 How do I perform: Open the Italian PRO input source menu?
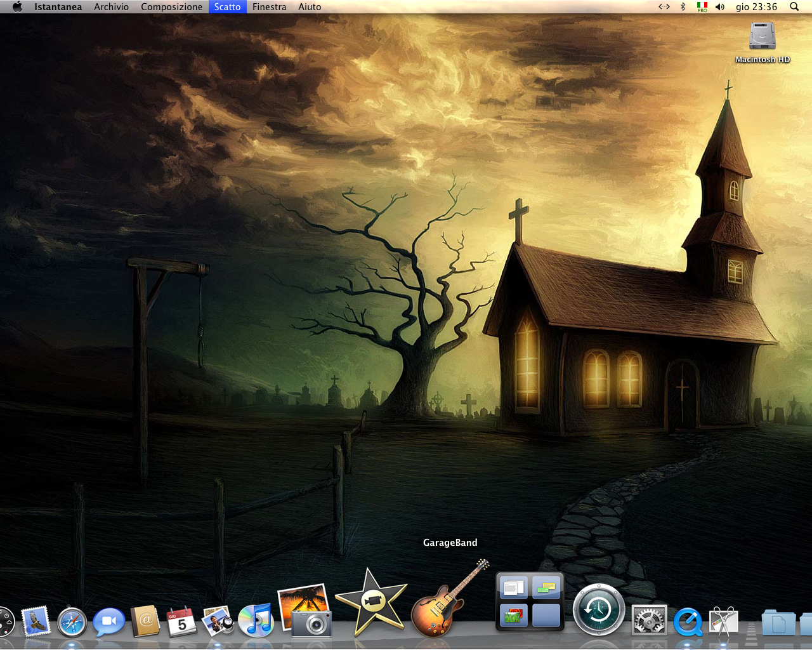point(702,7)
